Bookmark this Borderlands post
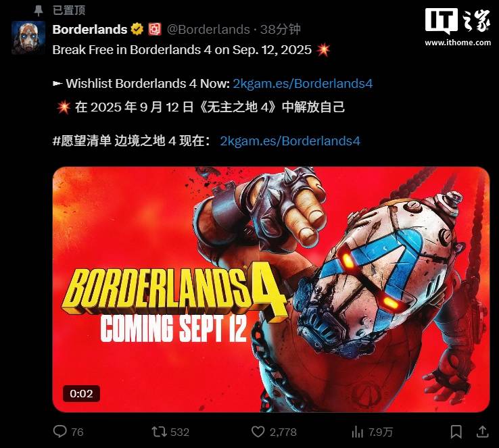 (x=456, y=432)
